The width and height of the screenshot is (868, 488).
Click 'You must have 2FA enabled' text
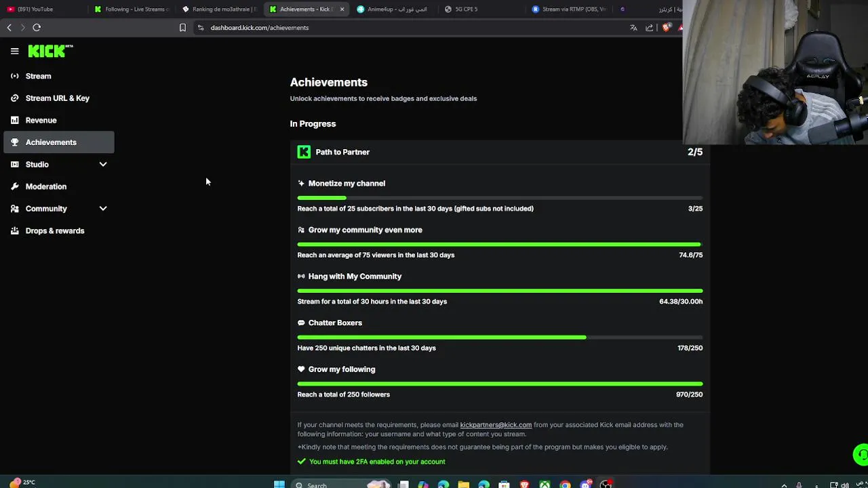(377, 462)
